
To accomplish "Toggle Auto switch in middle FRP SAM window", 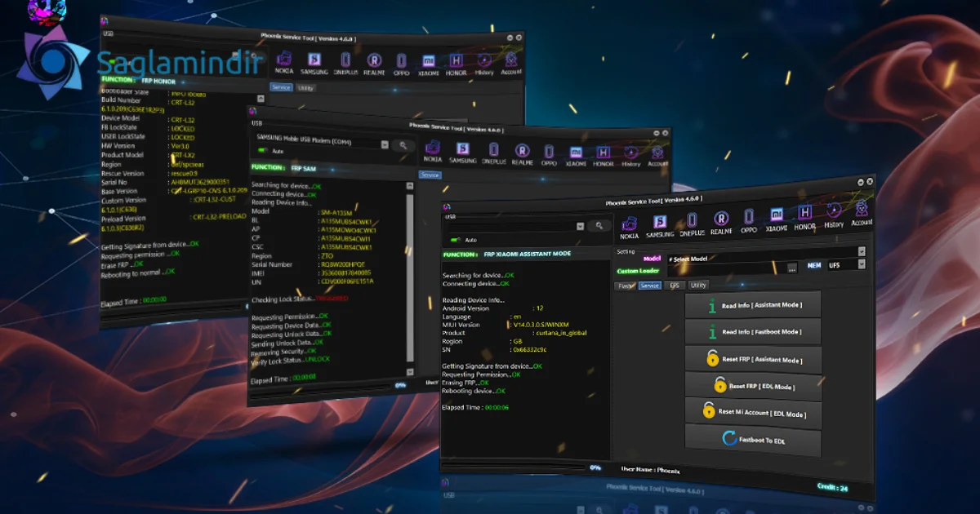I will coord(262,151).
